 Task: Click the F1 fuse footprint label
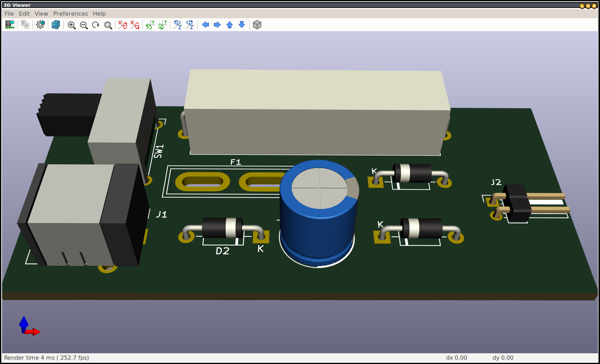tap(236, 162)
